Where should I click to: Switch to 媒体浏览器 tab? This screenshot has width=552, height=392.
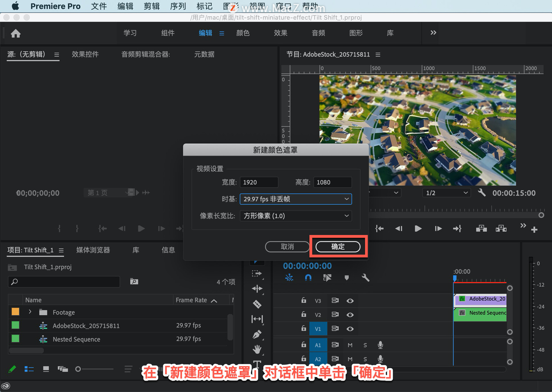[x=93, y=250]
